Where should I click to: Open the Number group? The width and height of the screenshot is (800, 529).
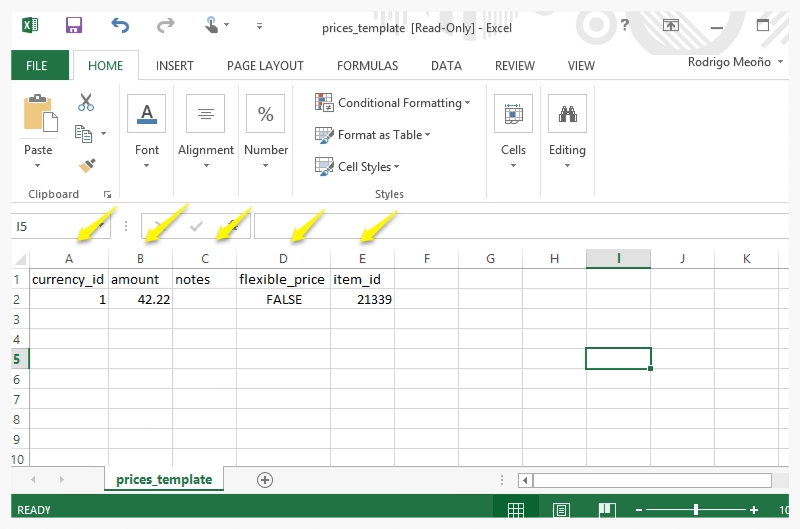coord(266,132)
